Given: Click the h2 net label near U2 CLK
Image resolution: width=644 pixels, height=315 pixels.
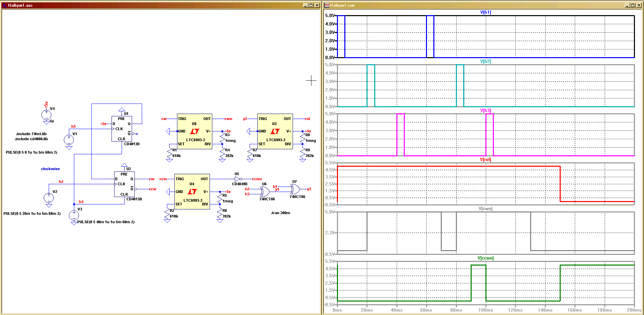Looking at the screenshot, I should click(x=61, y=182).
